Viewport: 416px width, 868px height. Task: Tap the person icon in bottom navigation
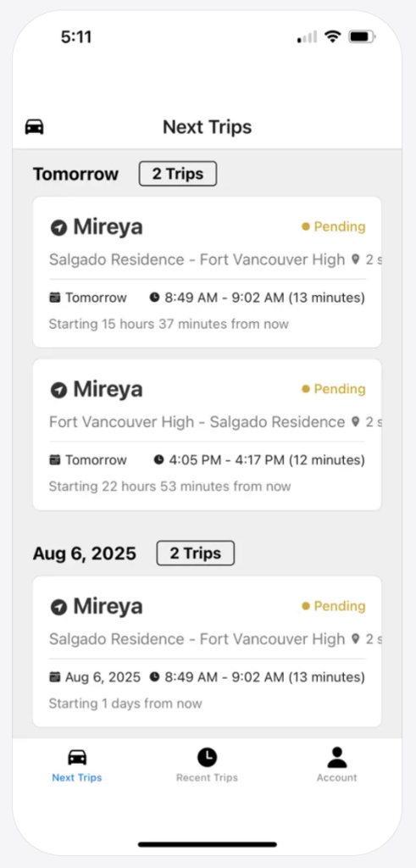[x=337, y=757]
